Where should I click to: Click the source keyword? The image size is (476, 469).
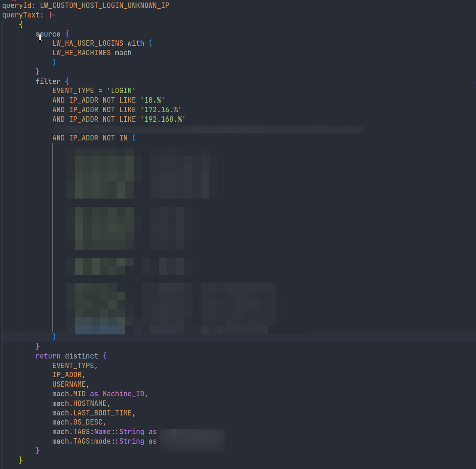pos(48,34)
